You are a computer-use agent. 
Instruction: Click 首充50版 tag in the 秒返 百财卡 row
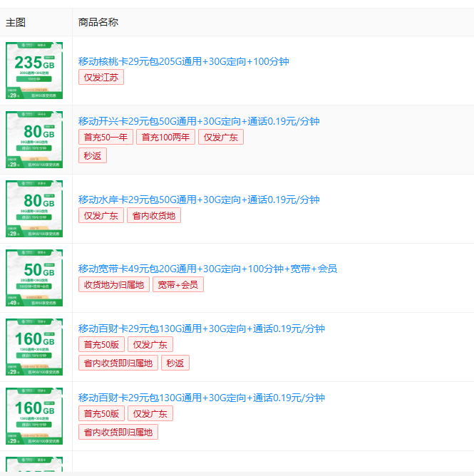point(101,344)
